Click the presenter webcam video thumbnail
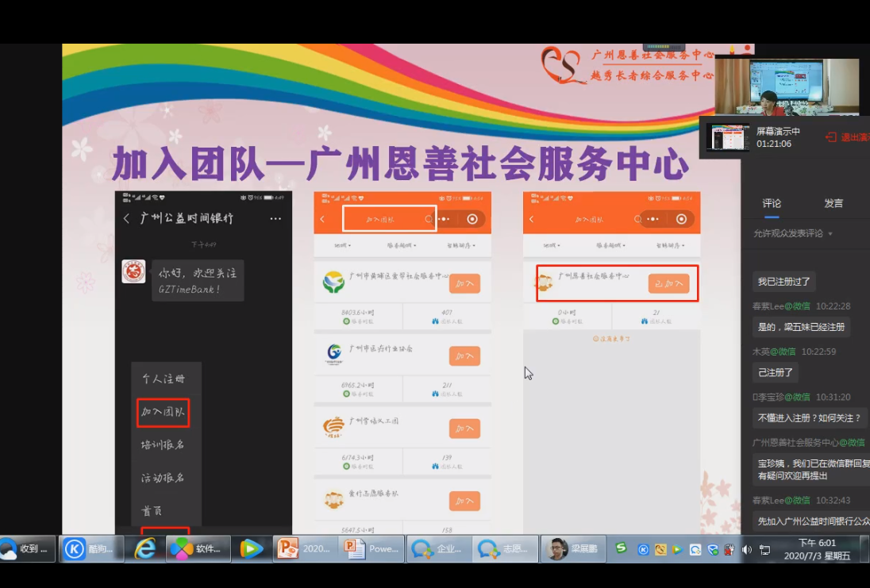 (787, 86)
